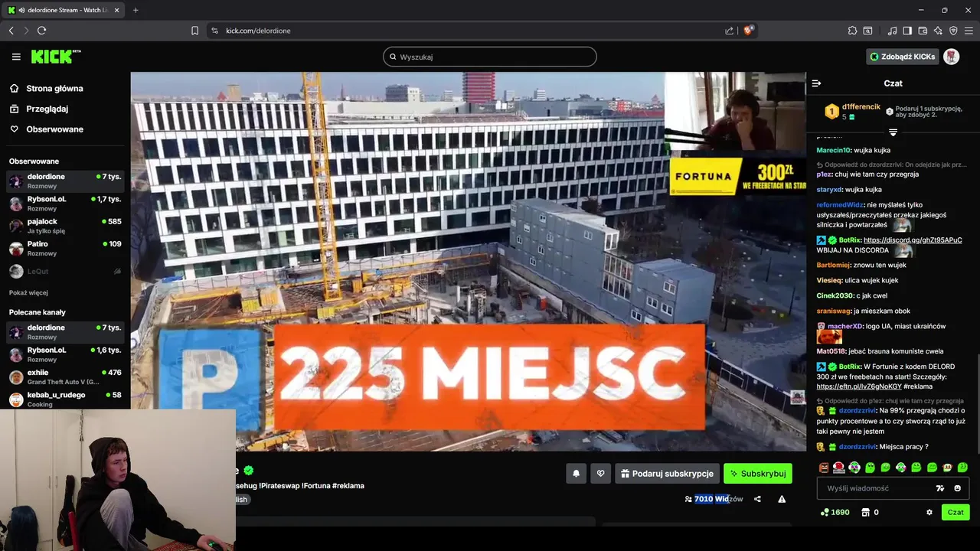
Task: Bookmark this page in the address bar
Action: point(194,31)
